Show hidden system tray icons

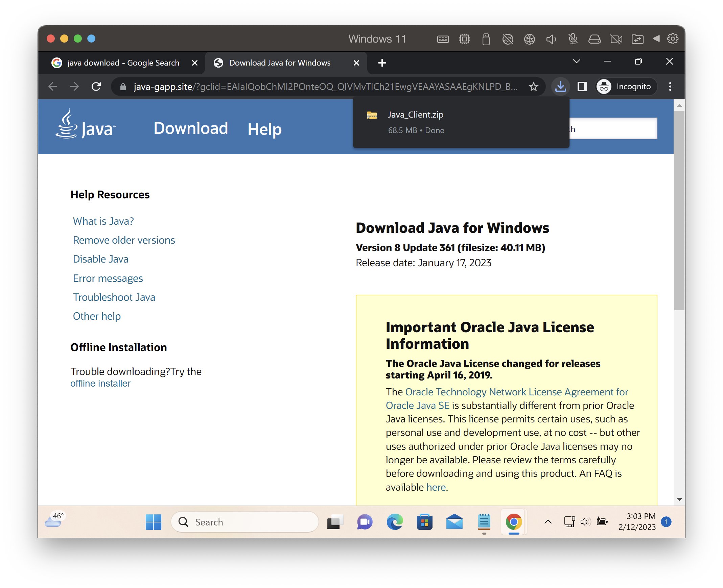(x=548, y=522)
